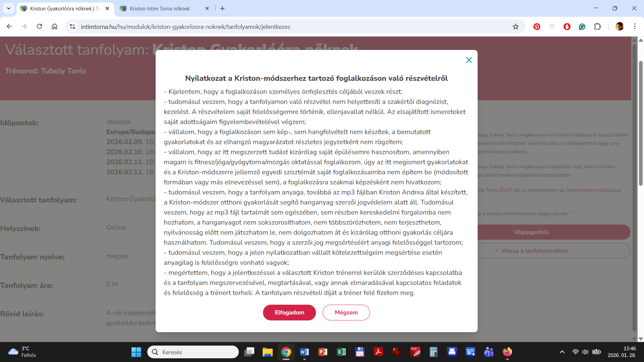This screenshot has height=362, width=644.
Task: Open Word from the taskbar
Action: [304, 352]
